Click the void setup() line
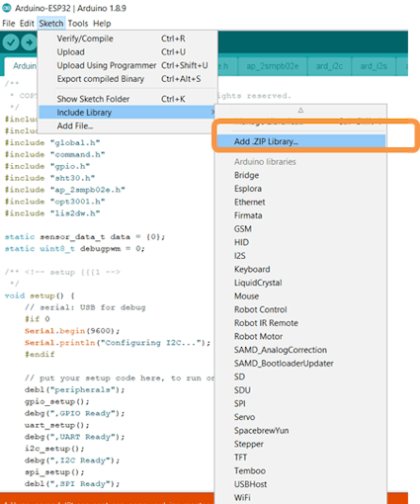Screen dimensions: 420x504 (40, 295)
